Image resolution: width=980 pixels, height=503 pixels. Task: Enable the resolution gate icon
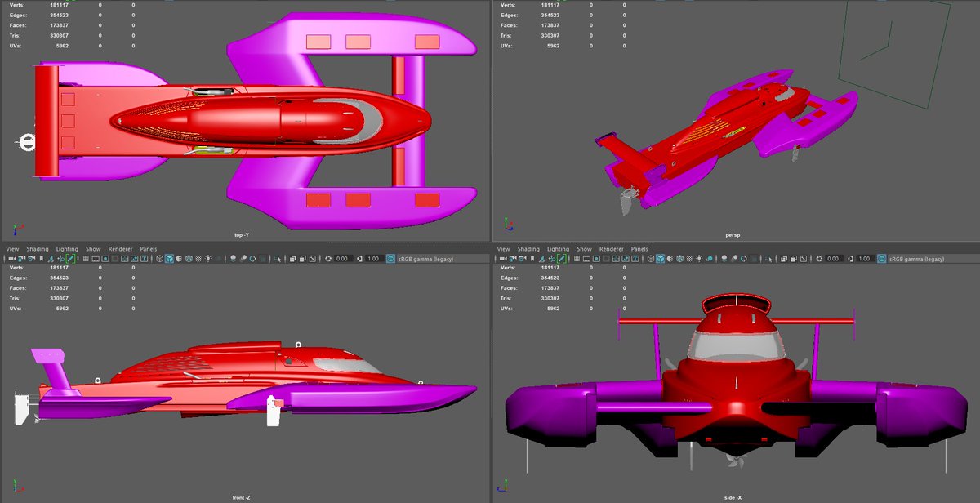pos(106,258)
